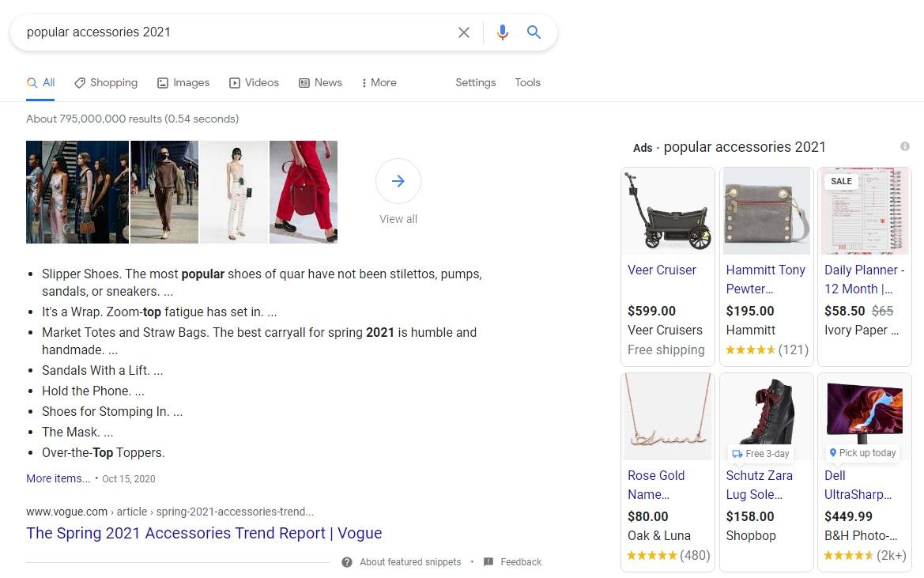This screenshot has width=924, height=578.
Task: Open the Videos results tab
Action: 254,82
